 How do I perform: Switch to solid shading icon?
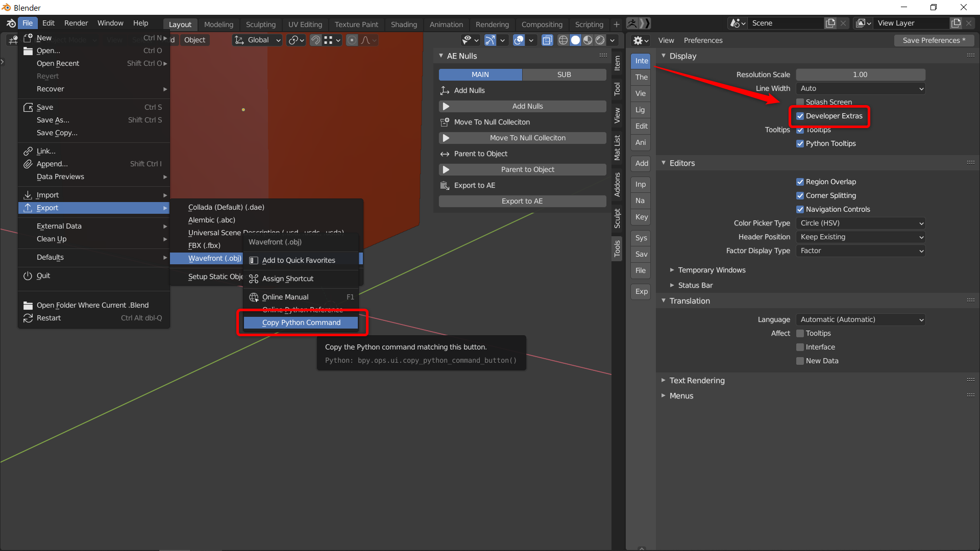coord(575,40)
